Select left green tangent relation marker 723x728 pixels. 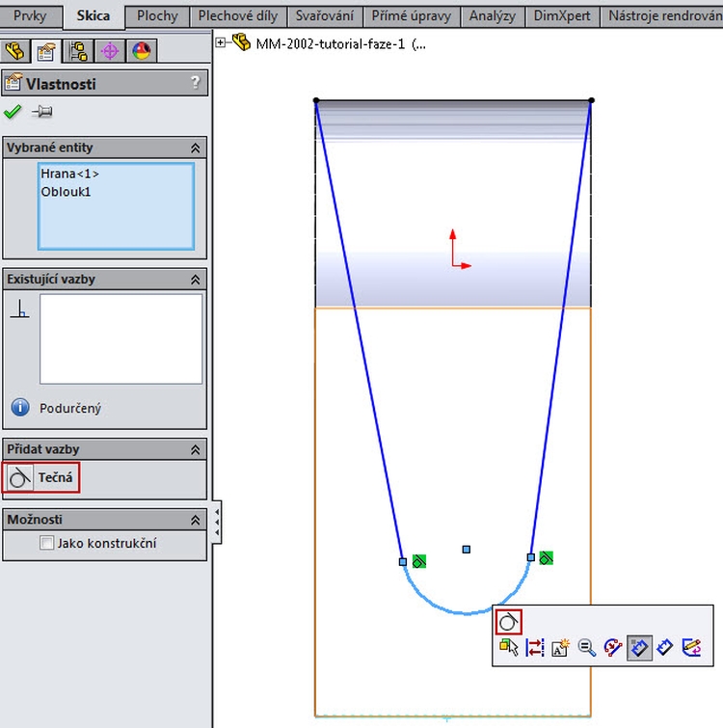tap(419, 561)
